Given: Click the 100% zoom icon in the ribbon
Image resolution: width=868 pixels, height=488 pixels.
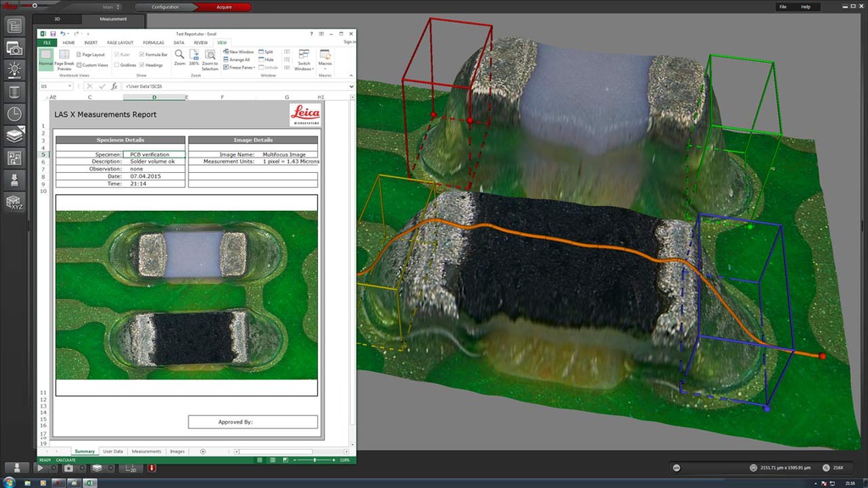Looking at the screenshot, I should click(194, 58).
